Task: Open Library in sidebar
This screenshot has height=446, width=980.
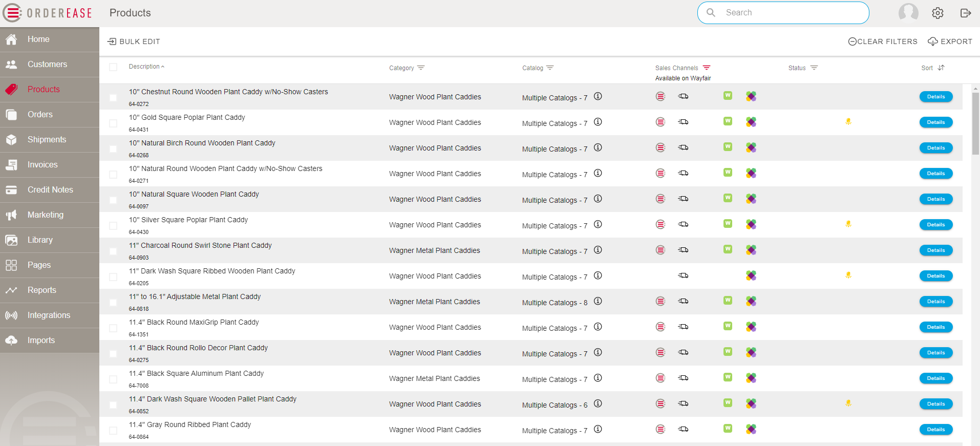Action: [x=50, y=240]
